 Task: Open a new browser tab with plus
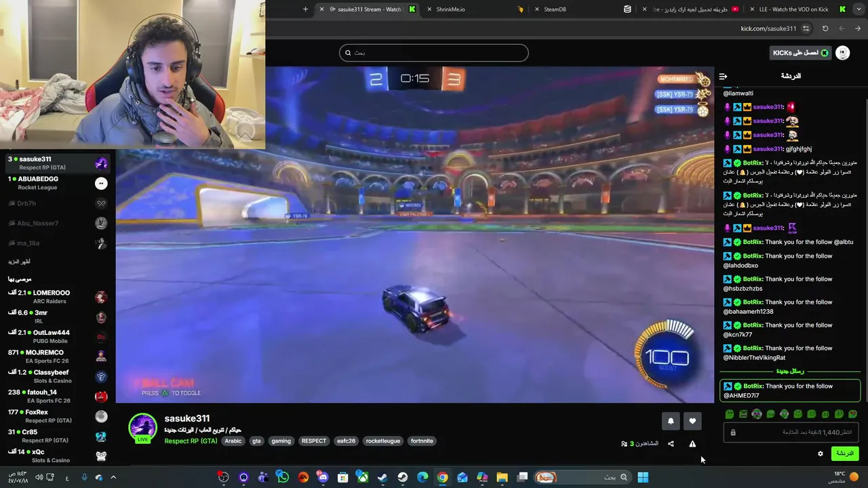tap(305, 9)
